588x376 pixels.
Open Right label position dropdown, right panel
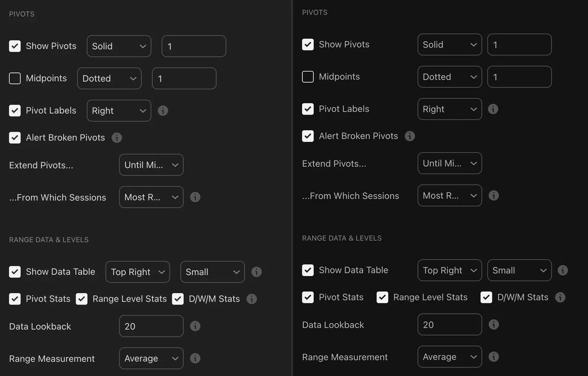pyautogui.click(x=450, y=109)
